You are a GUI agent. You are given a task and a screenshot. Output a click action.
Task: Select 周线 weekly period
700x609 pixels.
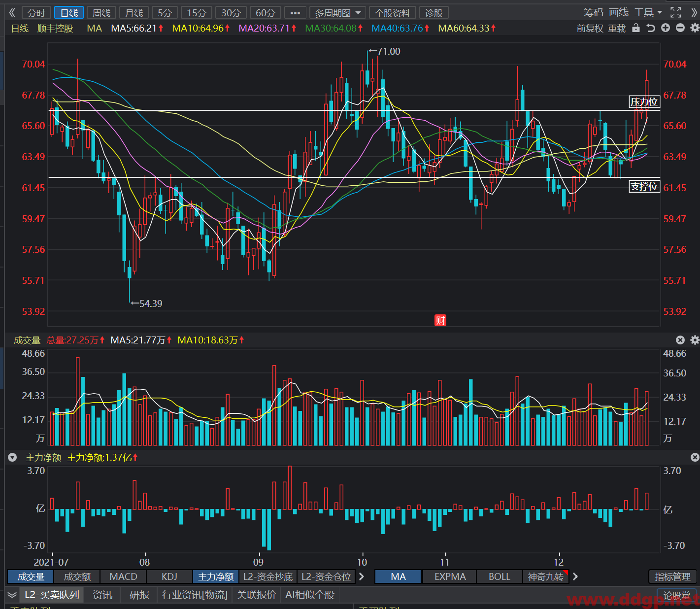(101, 13)
